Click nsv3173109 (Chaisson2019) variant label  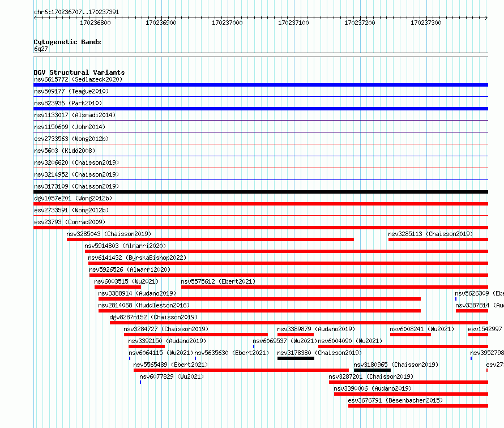76,186
